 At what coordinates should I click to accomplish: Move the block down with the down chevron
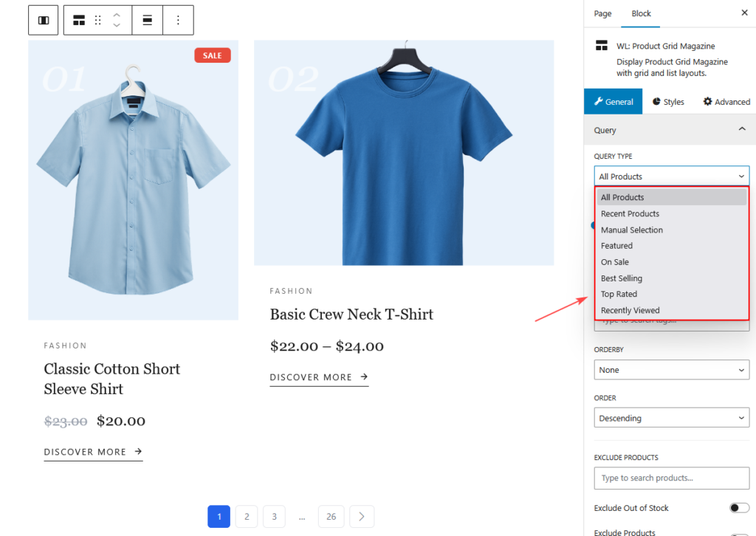118,25
